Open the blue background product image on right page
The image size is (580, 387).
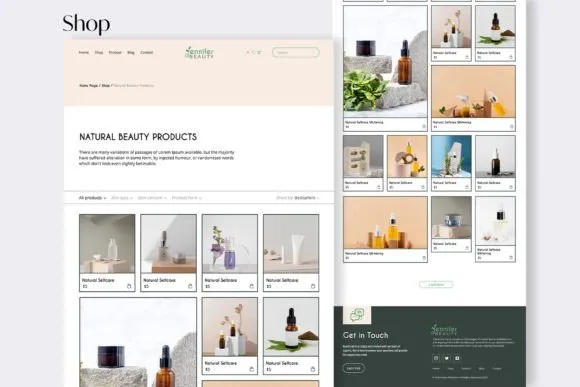tap(451, 157)
